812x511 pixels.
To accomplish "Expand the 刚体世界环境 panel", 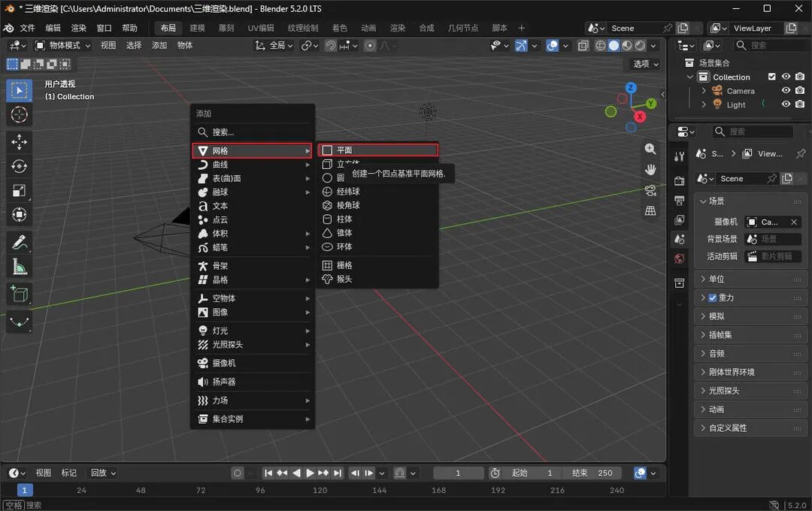I will tap(750, 372).
